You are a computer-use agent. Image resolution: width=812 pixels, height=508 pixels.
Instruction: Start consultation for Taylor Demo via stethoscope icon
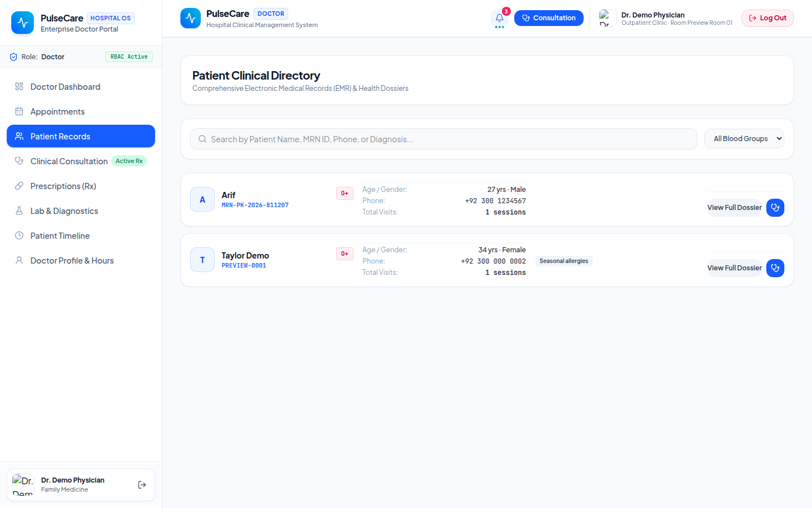point(775,268)
